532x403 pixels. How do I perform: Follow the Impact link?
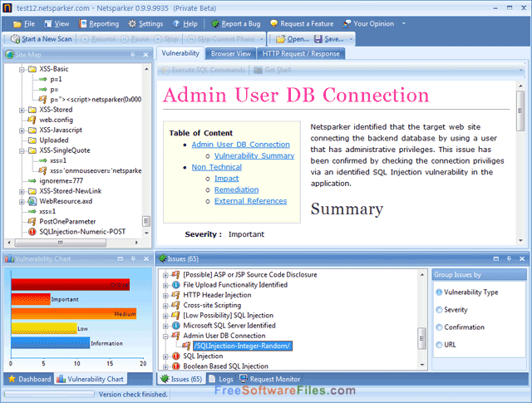point(226,179)
